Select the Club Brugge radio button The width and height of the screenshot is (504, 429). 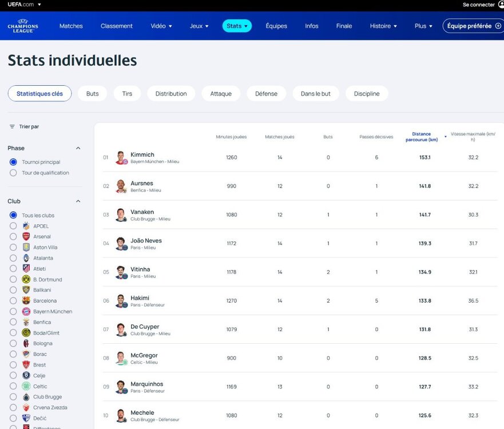pos(13,397)
